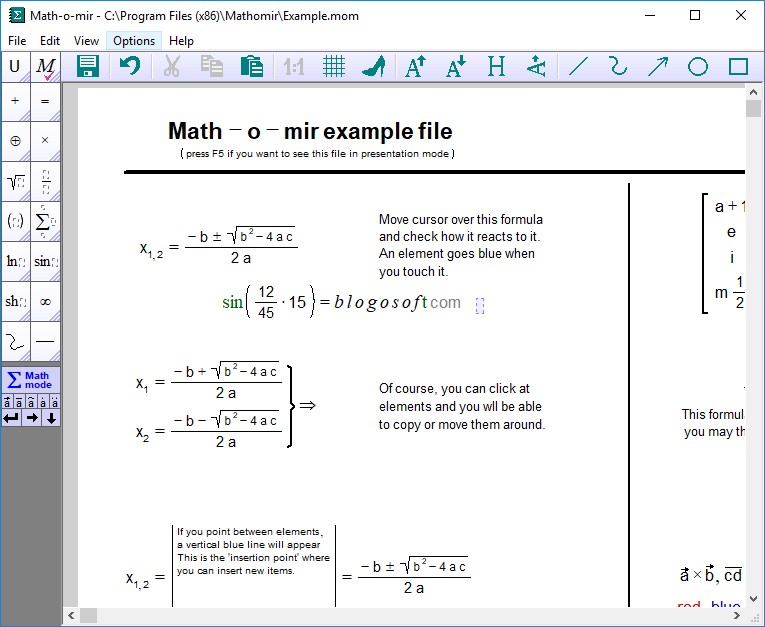Open the Edit menu
The image size is (765, 627).
50,41
